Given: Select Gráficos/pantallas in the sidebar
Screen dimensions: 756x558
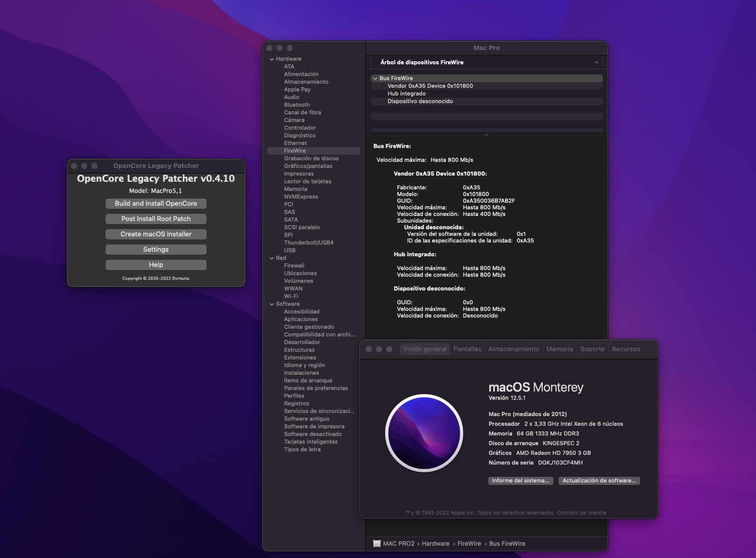Looking at the screenshot, I should [308, 166].
